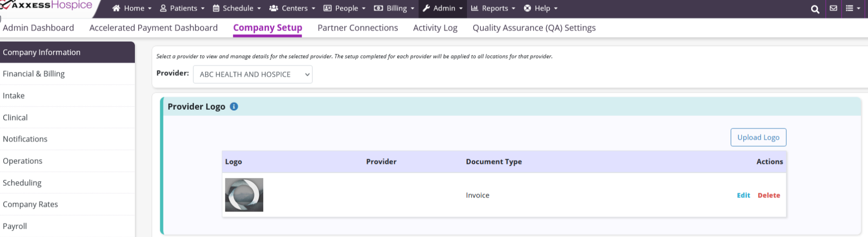Open the Reports dropdown menu
Screen dimensions: 868x237
(493, 8)
